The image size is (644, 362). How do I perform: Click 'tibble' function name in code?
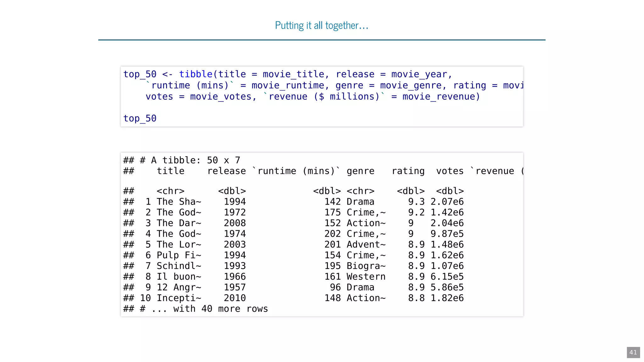pos(196,74)
